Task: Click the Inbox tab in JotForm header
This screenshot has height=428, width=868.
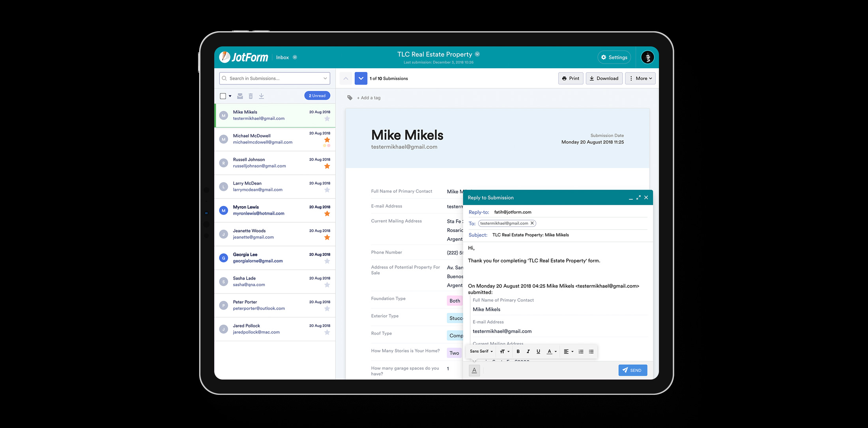Action: [x=283, y=57]
